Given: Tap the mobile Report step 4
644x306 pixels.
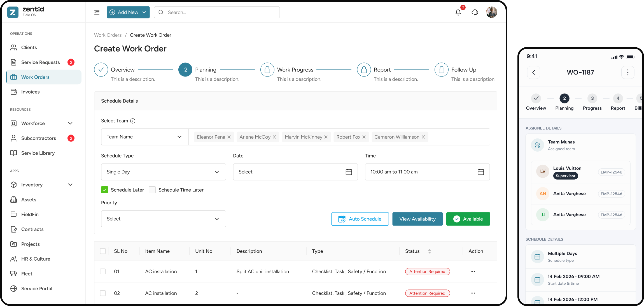Looking at the screenshot, I should [618, 98].
